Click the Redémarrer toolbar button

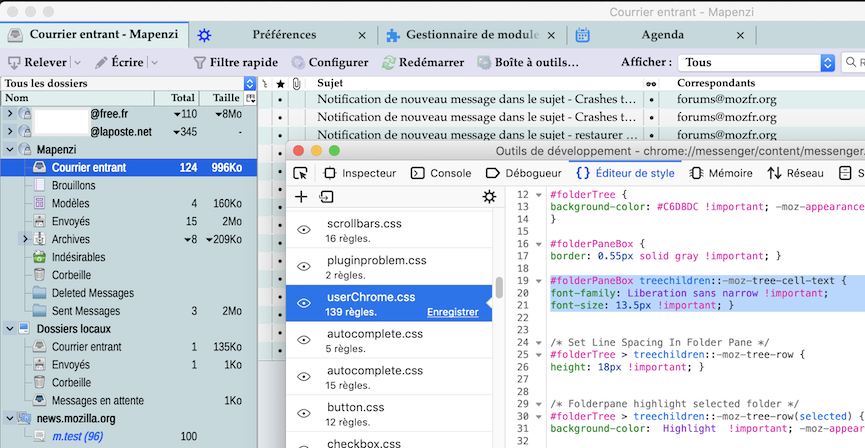(423, 62)
